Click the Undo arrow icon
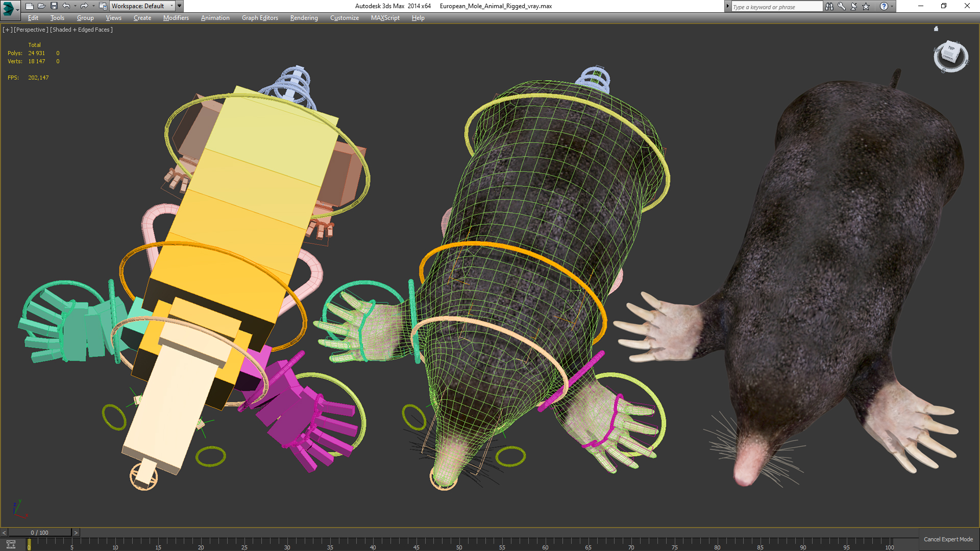The width and height of the screenshot is (980, 551). point(66,6)
